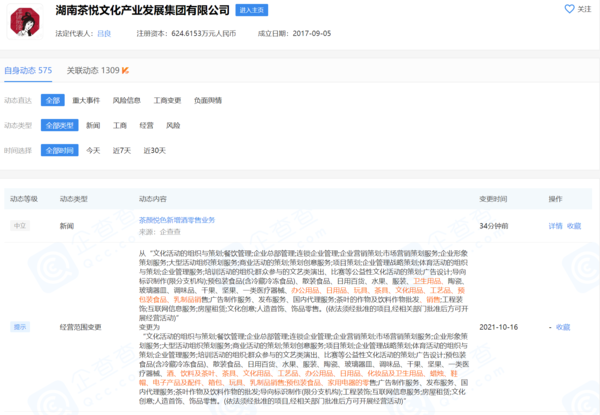Open news link 茶颜悦色新增酒零售业务

point(177,220)
